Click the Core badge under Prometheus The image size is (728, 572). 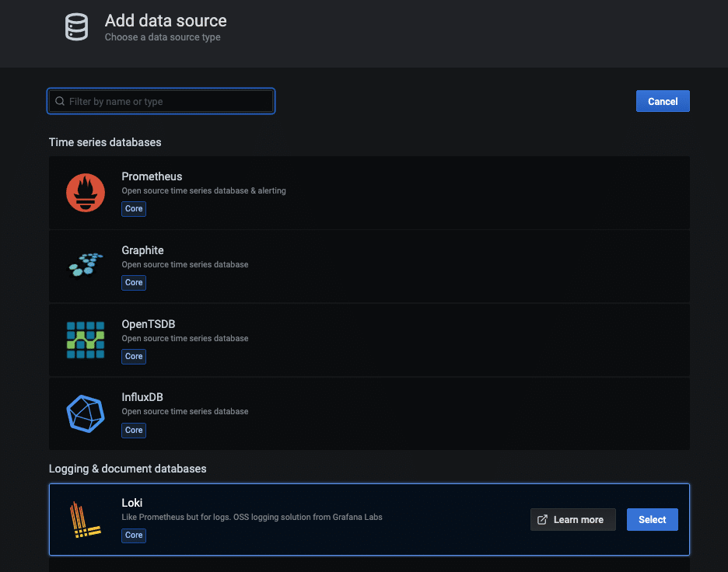coord(133,208)
